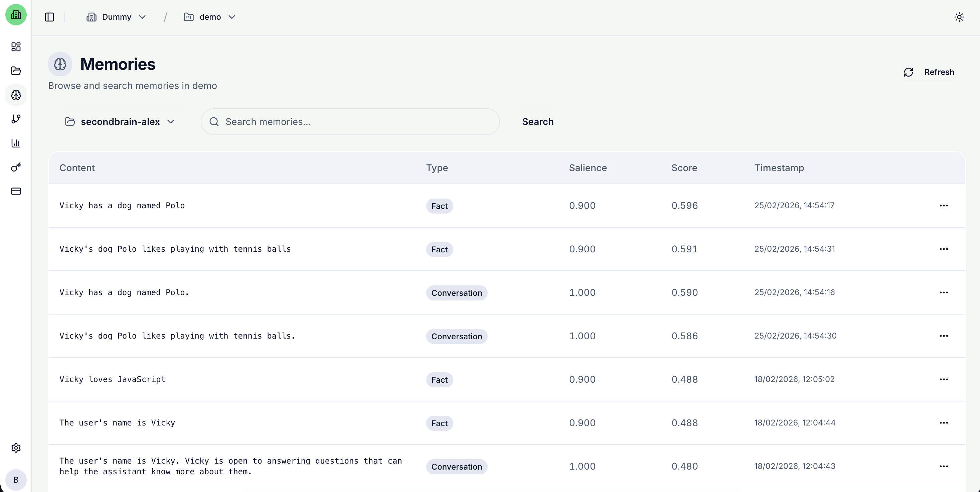Open the analytics bar chart icon

tap(16, 143)
